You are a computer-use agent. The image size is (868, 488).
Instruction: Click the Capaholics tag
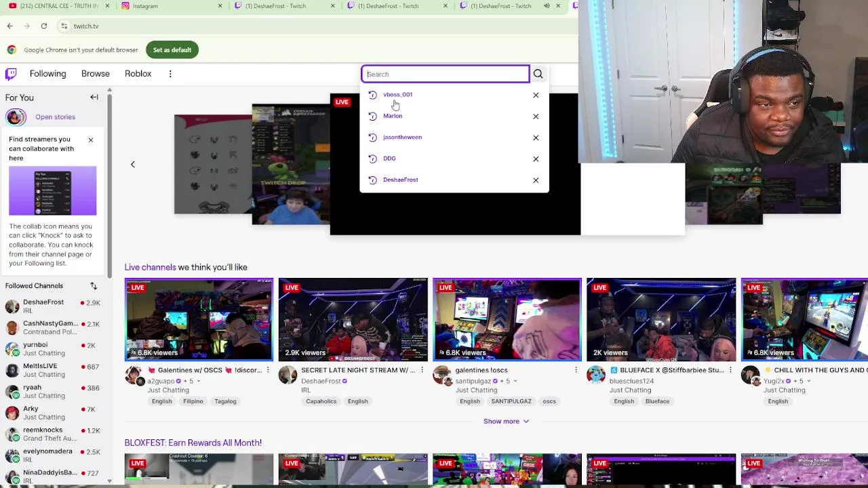click(321, 401)
